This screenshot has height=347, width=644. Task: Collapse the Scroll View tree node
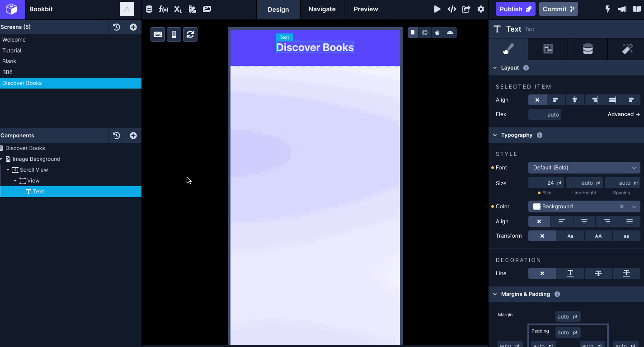point(8,170)
